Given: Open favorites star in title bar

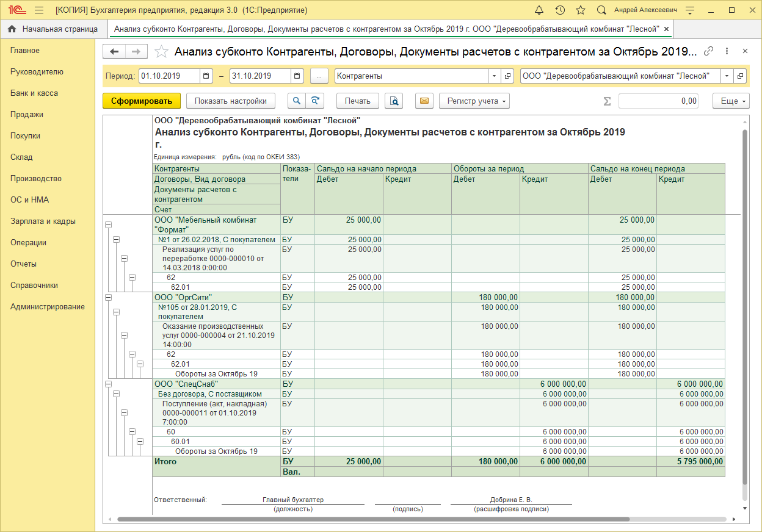Looking at the screenshot, I should [x=581, y=10].
